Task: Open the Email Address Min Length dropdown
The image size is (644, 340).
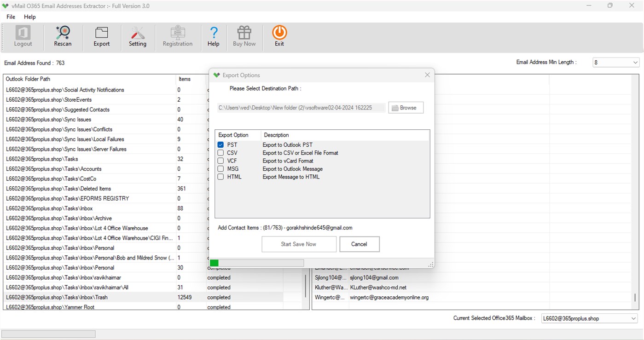Action: (x=615, y=62)
